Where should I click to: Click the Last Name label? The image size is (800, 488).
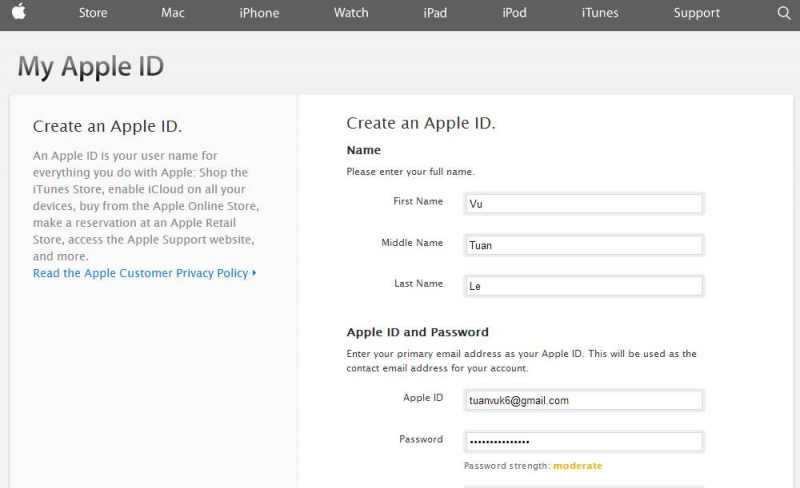tap(418, 283)
